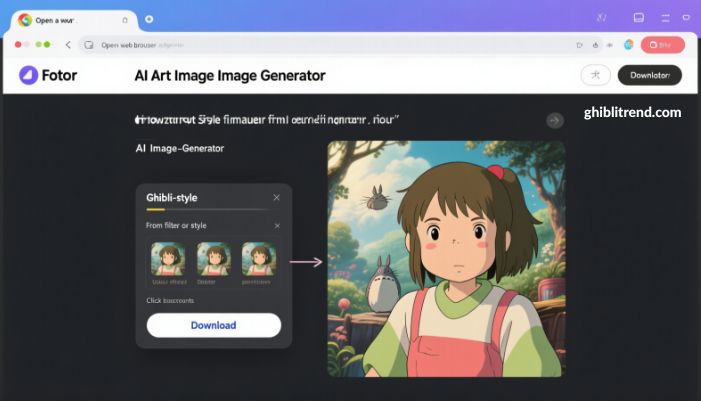Click the 'Click toaccounts' text

coord(170,300)
